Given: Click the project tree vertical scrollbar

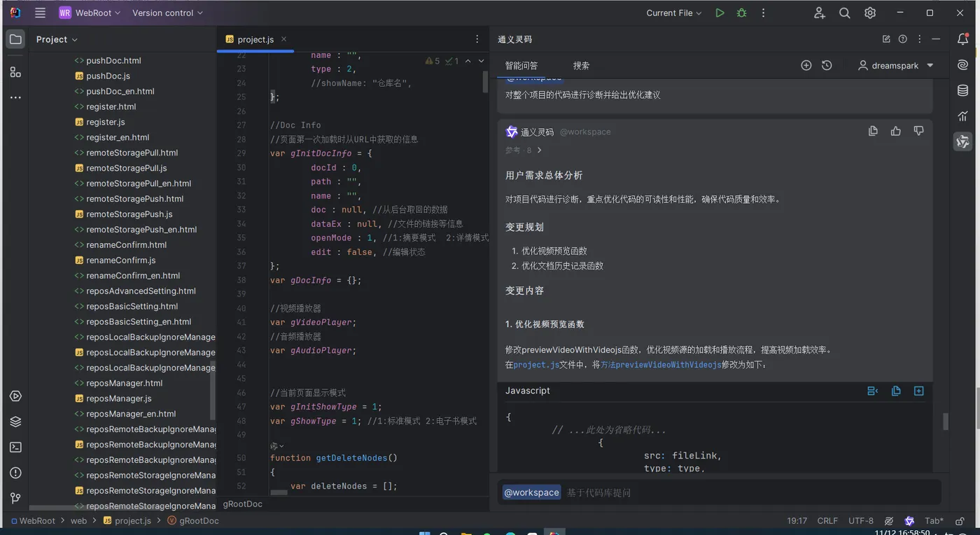Looking at the screenshot, I should (213, 390).
